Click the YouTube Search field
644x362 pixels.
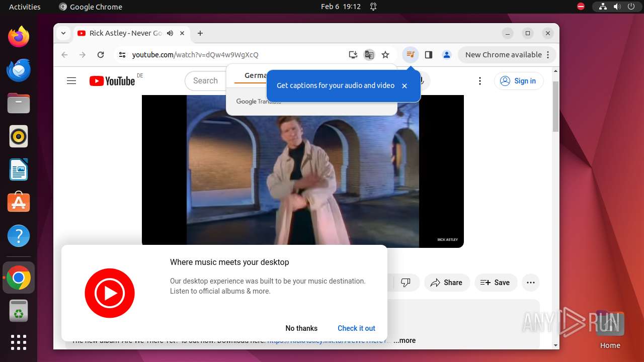pyautogui.click(x=205, y=81)
